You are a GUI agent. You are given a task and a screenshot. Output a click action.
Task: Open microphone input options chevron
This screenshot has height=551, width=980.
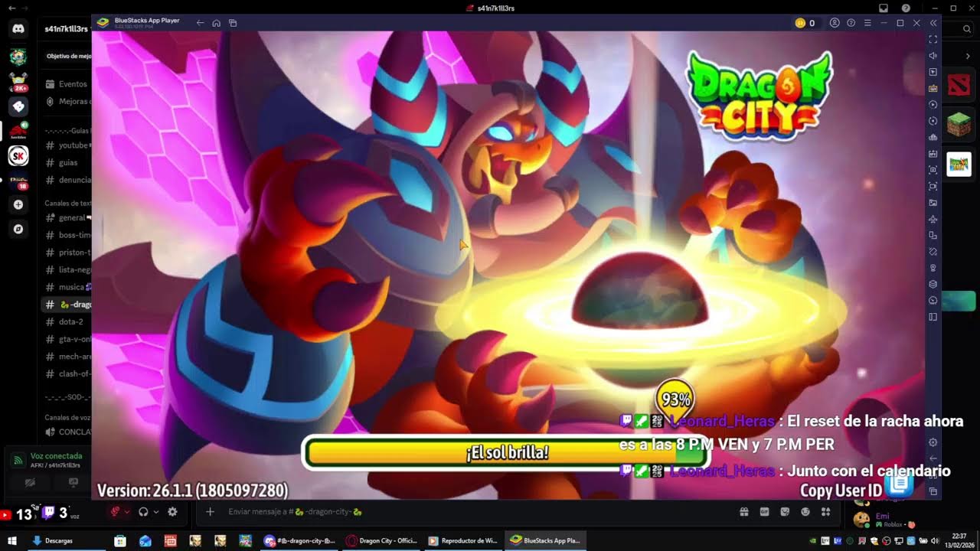click(x=126, y=512)
